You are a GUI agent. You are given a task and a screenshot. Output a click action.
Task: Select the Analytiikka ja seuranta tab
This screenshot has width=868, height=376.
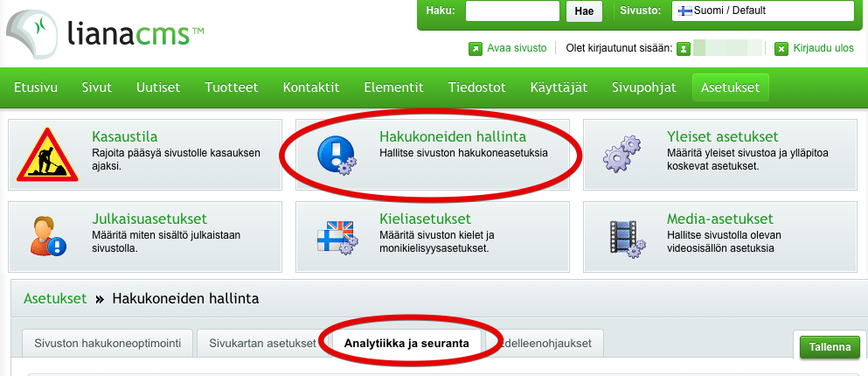(x=406, y=344)
